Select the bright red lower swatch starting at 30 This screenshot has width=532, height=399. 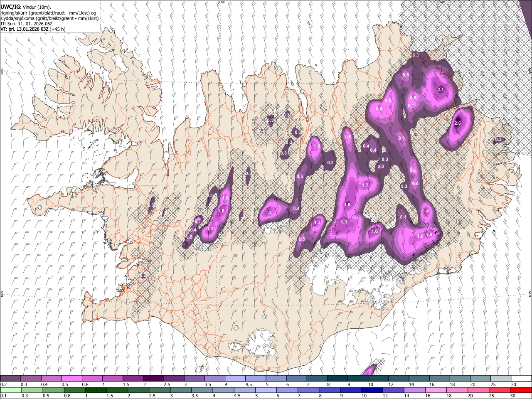click(521, 390)
